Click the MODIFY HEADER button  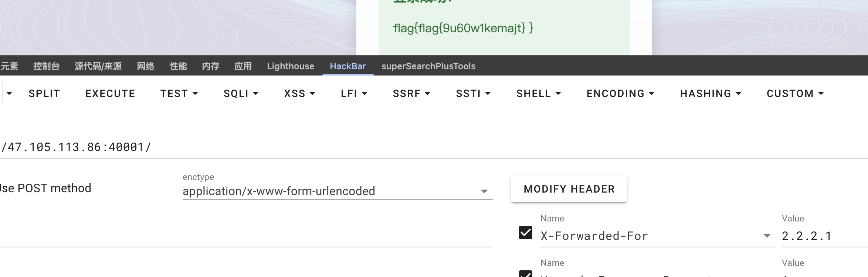coord(569,189)
